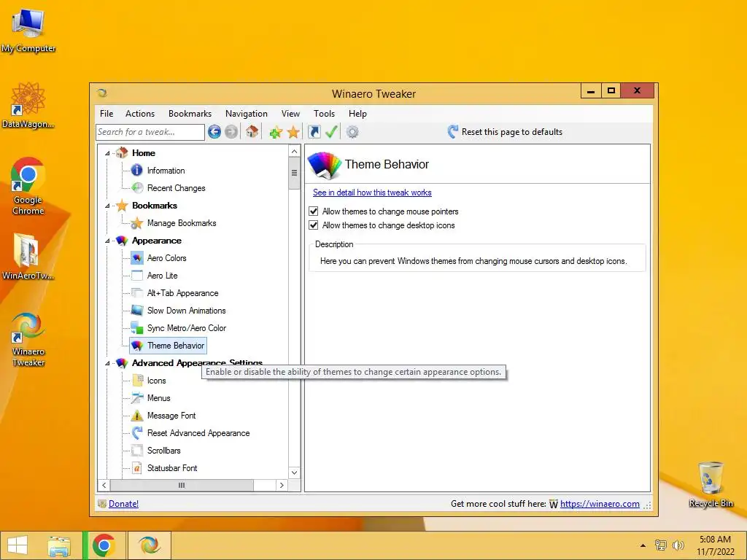
Task: Click the volume speaker tray icon
Action: (x=678, y=545)
